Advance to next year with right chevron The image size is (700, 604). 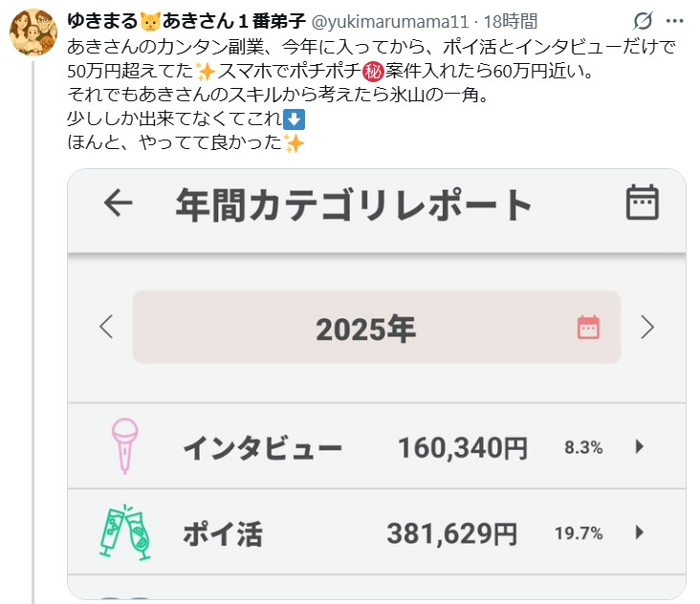(x=647, y=328)
